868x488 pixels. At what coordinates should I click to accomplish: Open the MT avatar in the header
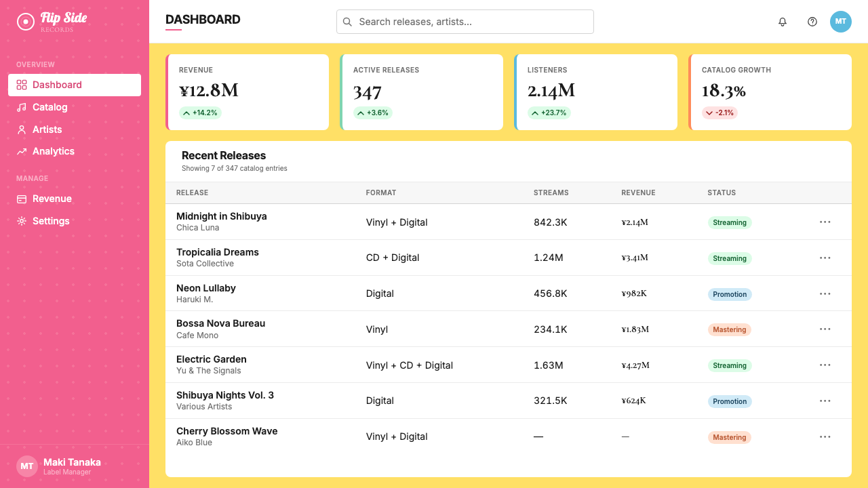(841, 22)
